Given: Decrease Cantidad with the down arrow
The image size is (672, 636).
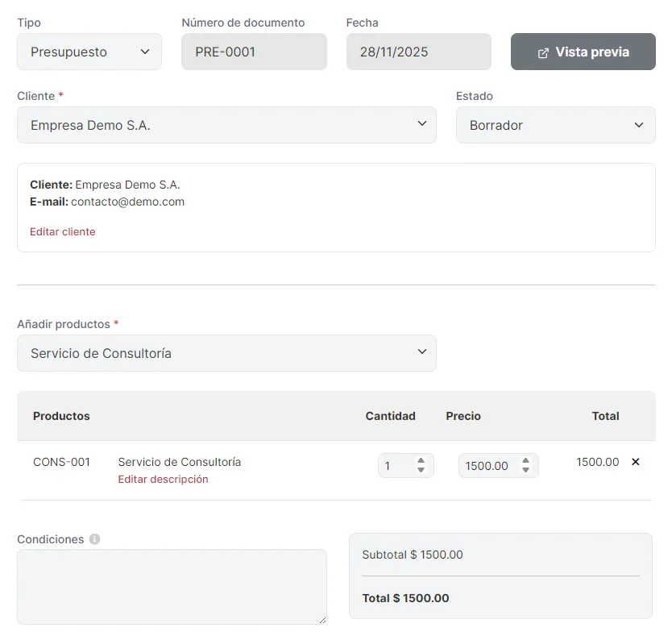Looking at the screenshot, I should coord(421,470).
